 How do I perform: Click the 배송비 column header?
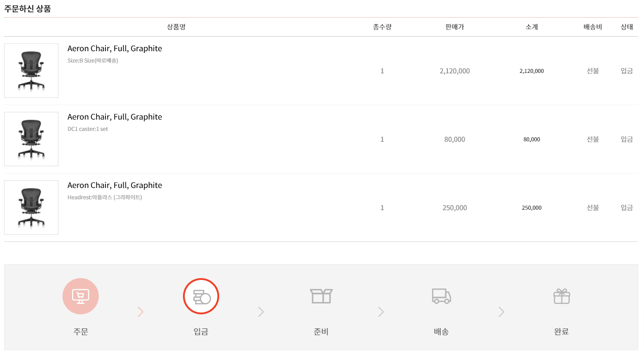pos(593,27)
